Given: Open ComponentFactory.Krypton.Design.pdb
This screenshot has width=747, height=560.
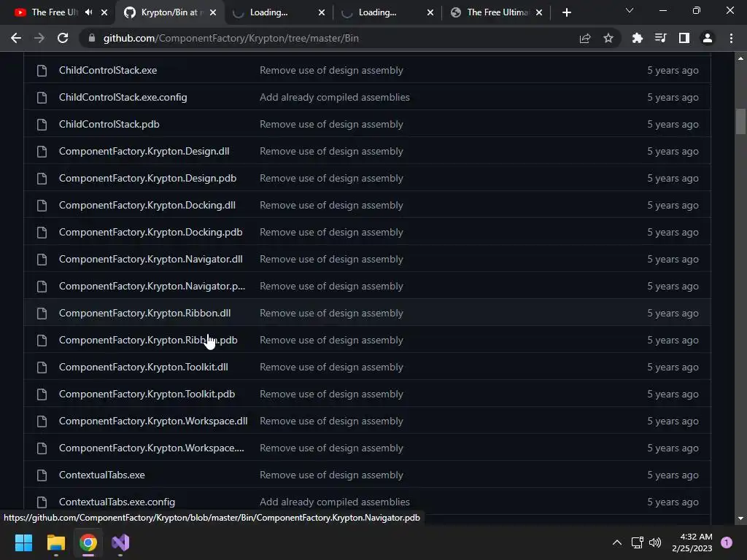Looking at the screenshot, I should (x=147, y=178).
